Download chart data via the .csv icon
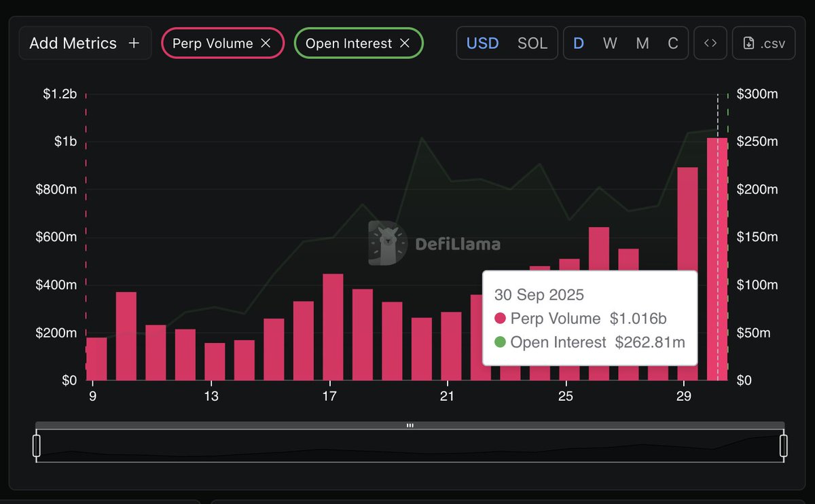Viewport: 815px width, 504px height. (x=763, y=43)
